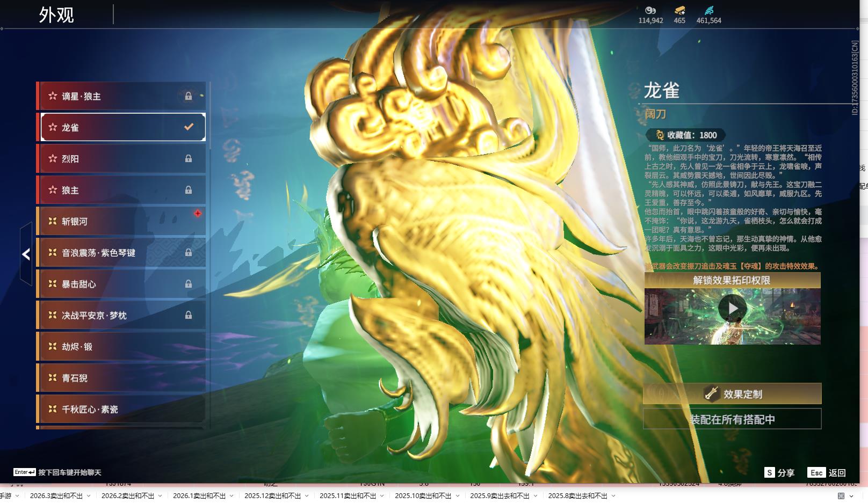Click the rarity icon beside 斩银河
This screenshot has width=868, height=504.
point(53,221)
